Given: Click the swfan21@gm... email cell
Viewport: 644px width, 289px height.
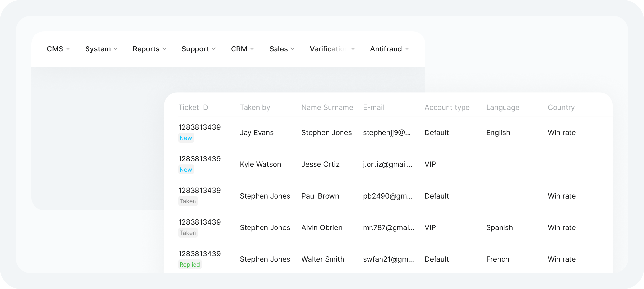Looking at the screenshot, I should 388,259.
